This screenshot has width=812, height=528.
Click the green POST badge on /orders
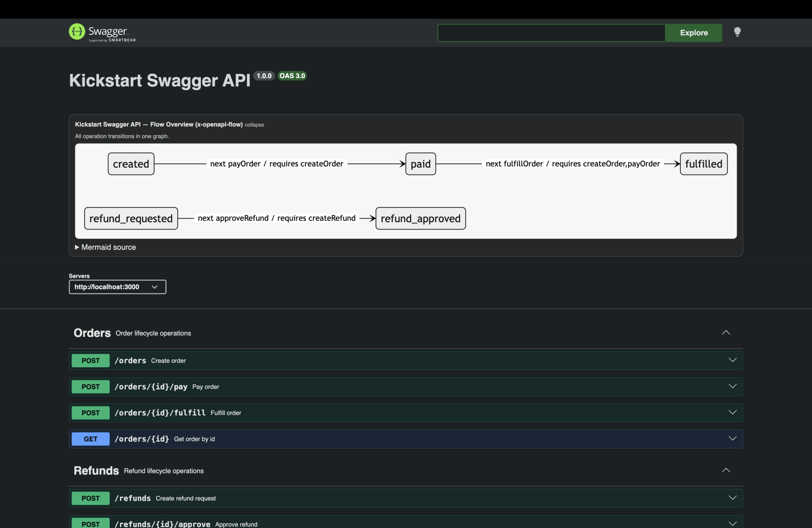(90, 361)
